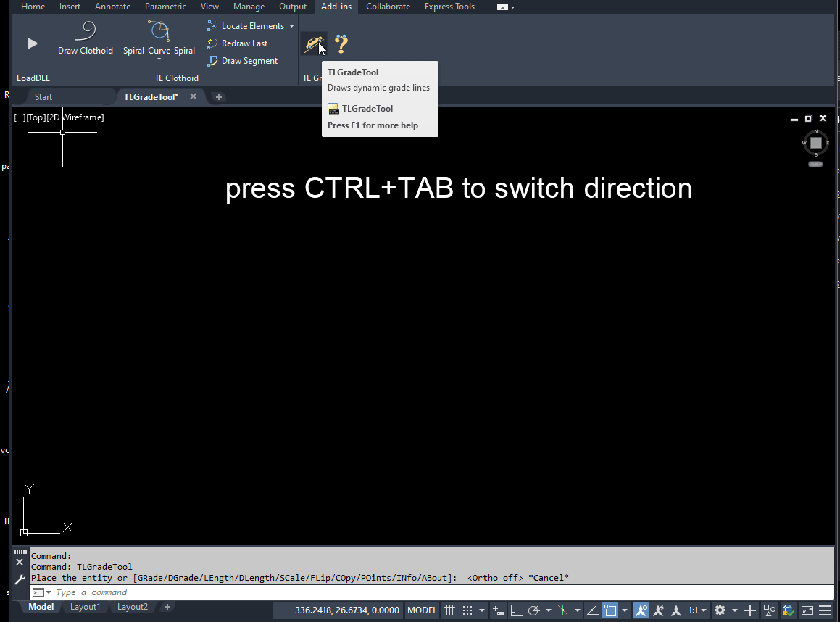Toggle the drawing grid display
The image size is (840, 622).
tap(450, 610)
